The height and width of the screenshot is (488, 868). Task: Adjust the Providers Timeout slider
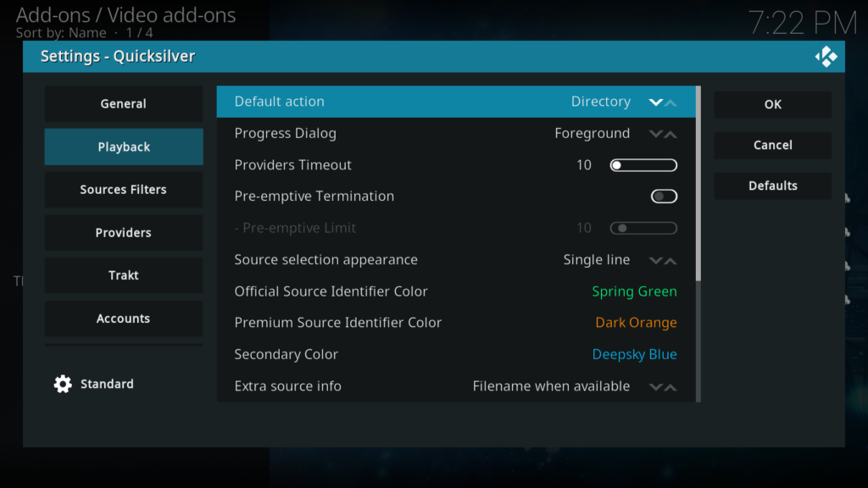643,164
